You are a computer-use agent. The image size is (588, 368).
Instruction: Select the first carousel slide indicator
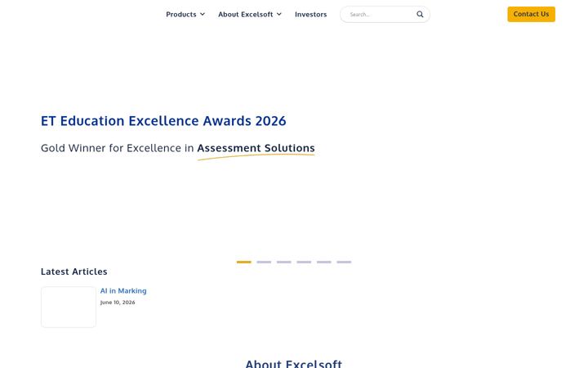point(243,263)
